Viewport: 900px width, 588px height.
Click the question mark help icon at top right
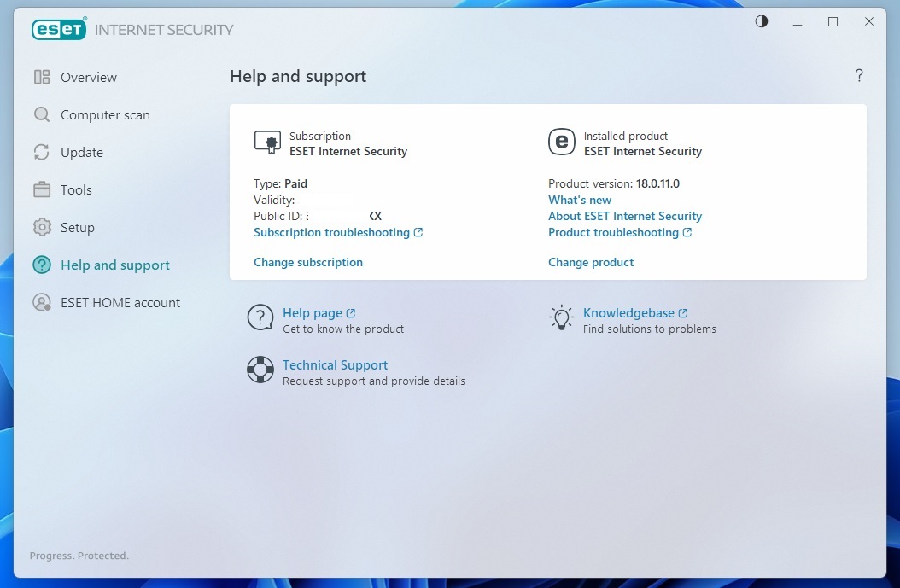click(x=859, y=75)
